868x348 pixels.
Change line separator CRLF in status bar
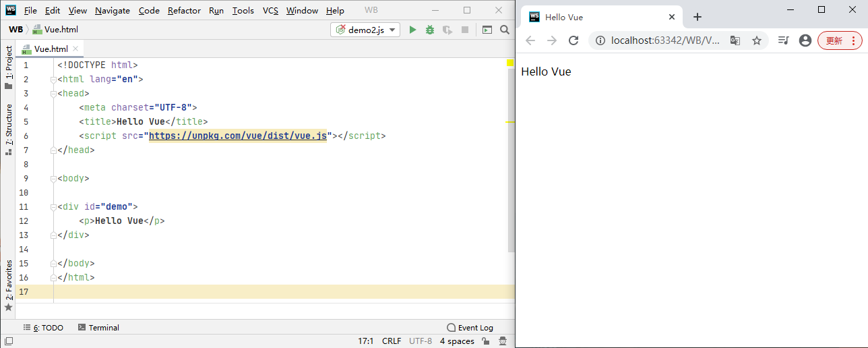392,341
